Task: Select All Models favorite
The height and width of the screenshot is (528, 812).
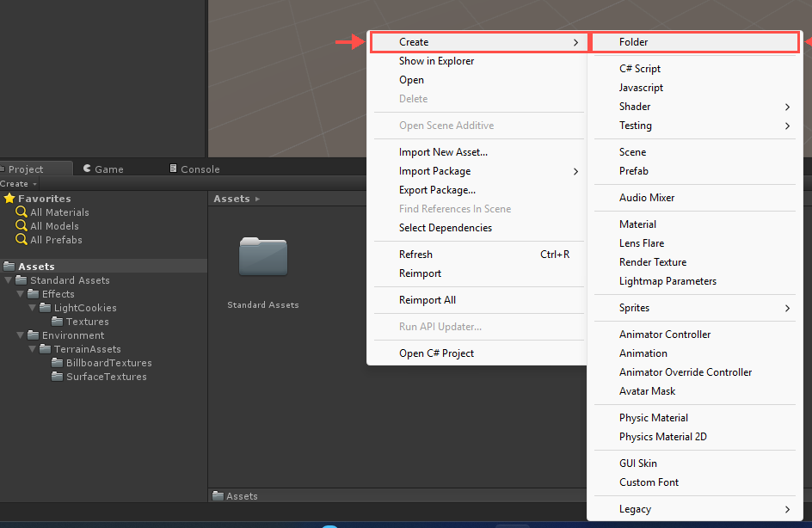Action: [54, 226]
